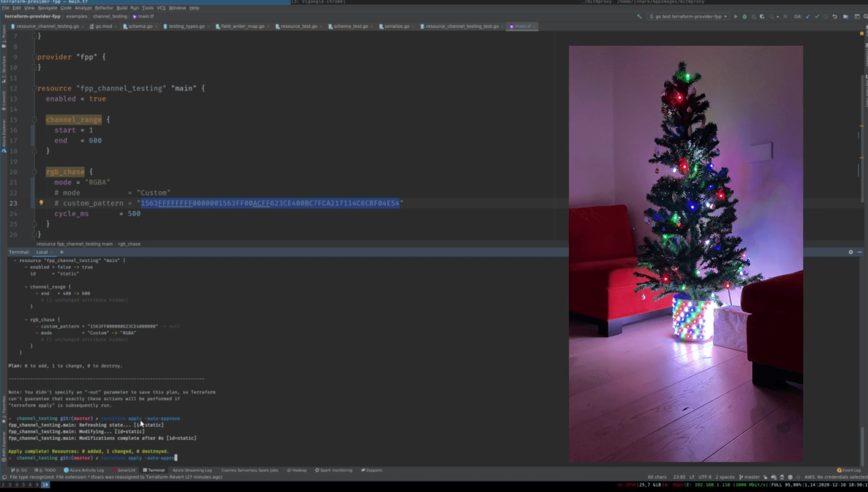Collapse the rgb_chase block fold marker

(x=34, y=172)
